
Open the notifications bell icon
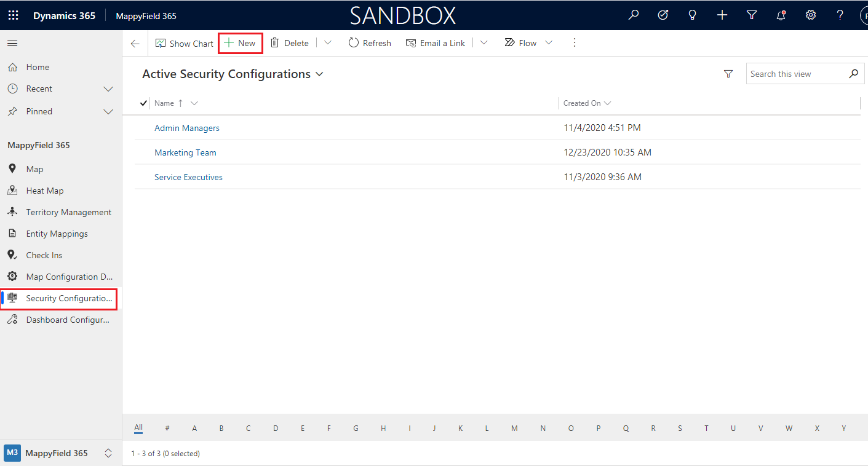click(x=781, y=15)
